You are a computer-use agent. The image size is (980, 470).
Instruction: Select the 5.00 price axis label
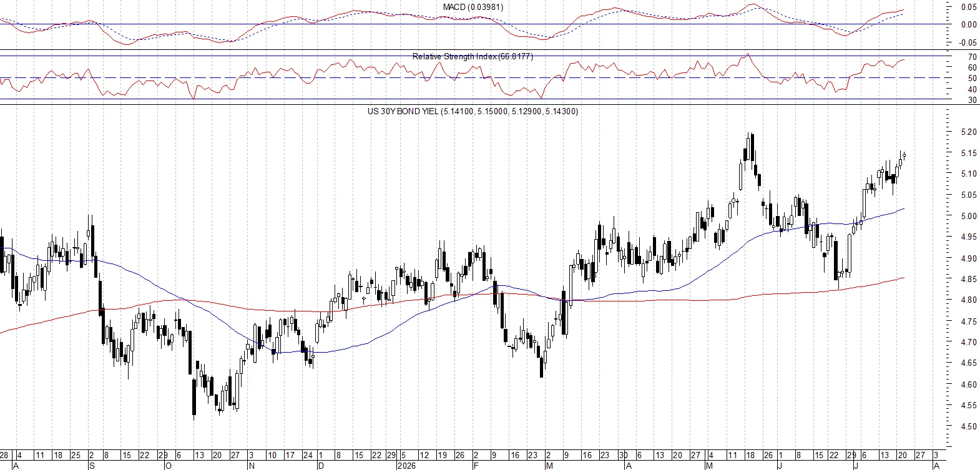(x=969, y=217)
